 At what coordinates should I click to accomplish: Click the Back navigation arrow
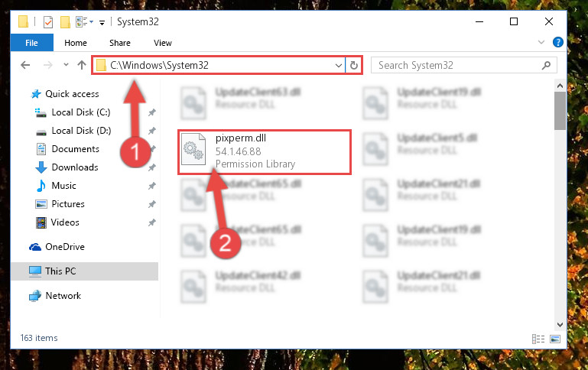25,65
